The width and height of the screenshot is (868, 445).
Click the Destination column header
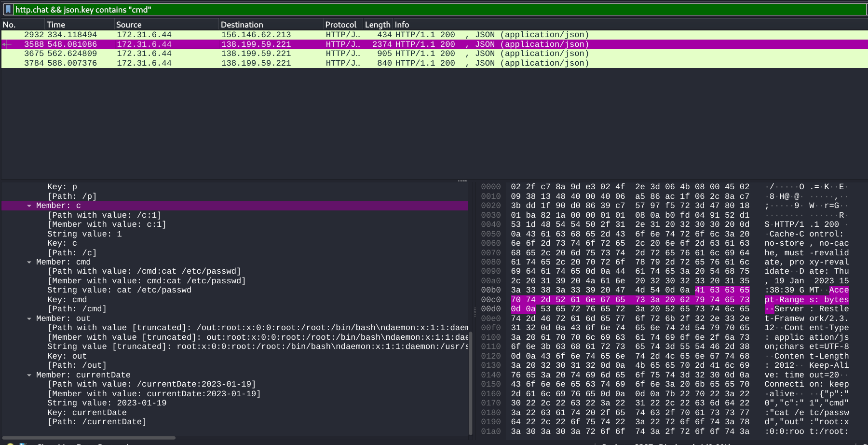tap(242, 25)
